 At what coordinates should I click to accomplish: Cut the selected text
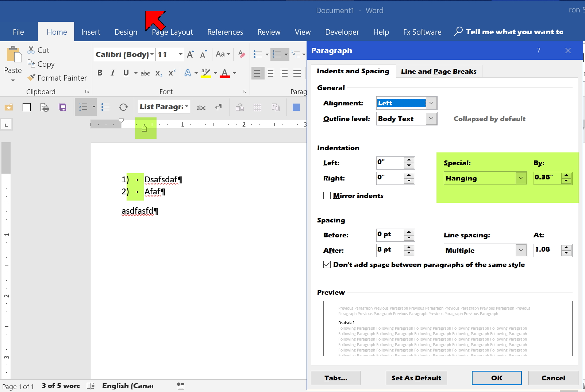pos(38,50)
